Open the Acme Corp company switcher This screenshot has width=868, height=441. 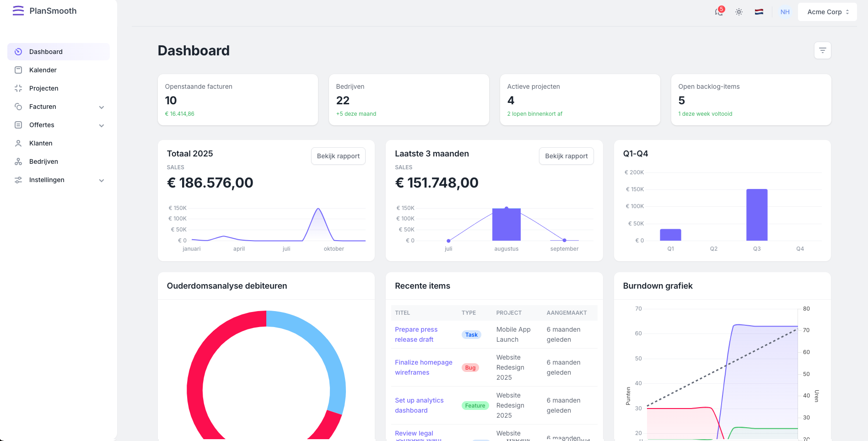(827, 12)
